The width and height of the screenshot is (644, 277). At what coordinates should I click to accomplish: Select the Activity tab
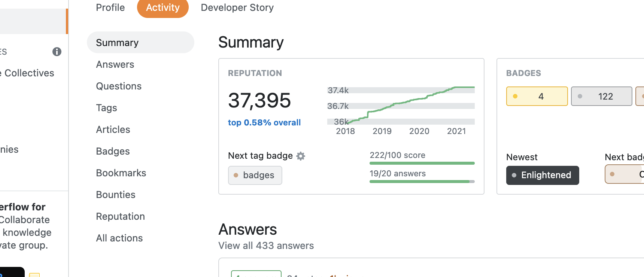(x=163, y=7)
